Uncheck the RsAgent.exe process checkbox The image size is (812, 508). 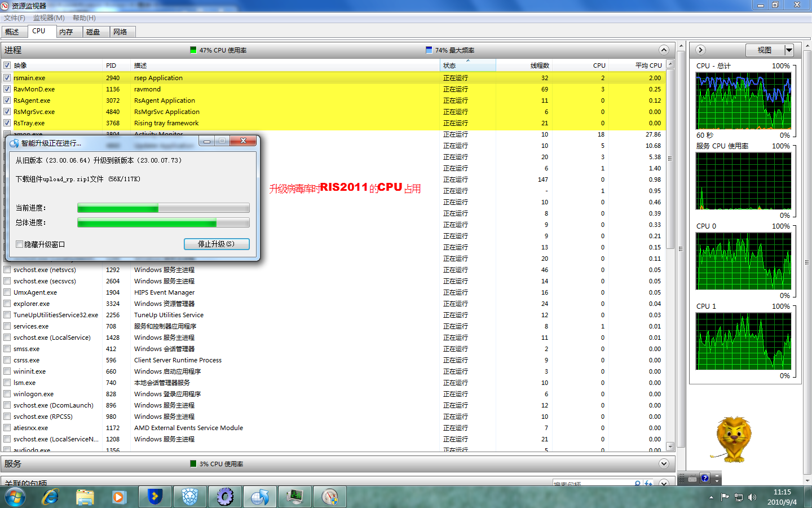click(7, 100)
